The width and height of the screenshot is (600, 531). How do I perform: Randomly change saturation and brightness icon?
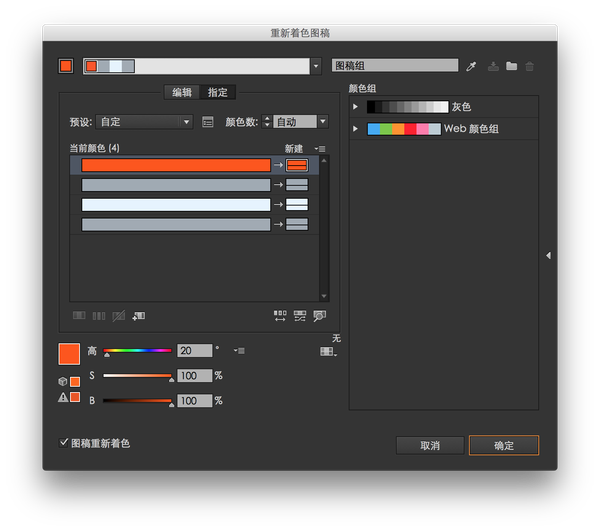point(300,316)
